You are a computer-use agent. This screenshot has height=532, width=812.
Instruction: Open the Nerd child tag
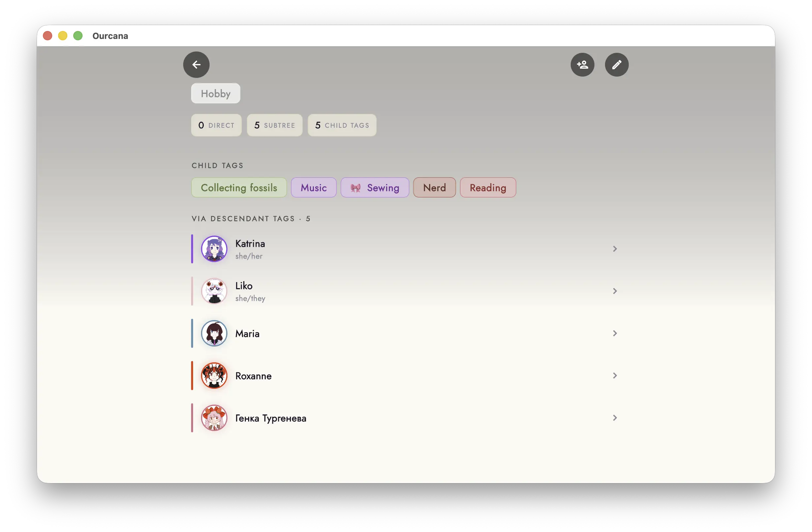click(434, 187)
